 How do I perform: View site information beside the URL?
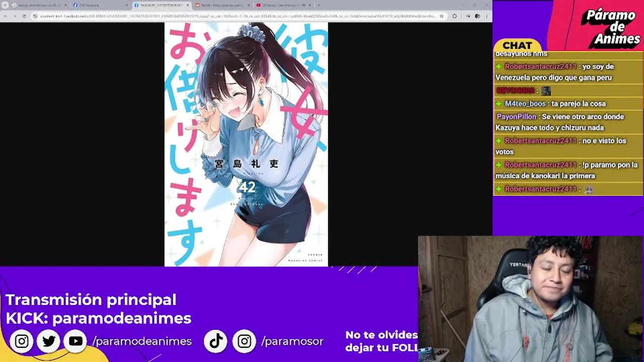pyautogui.click(x=35, y=16)
